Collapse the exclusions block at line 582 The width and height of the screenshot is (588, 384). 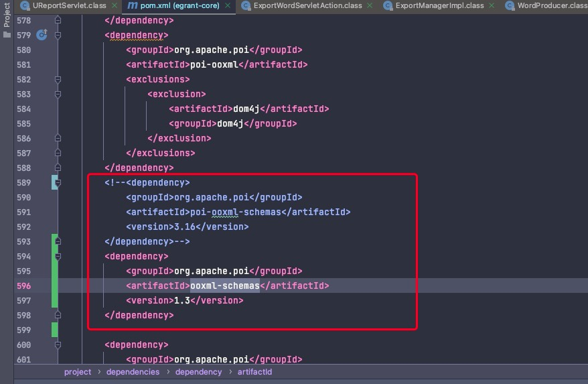[58, 79]
